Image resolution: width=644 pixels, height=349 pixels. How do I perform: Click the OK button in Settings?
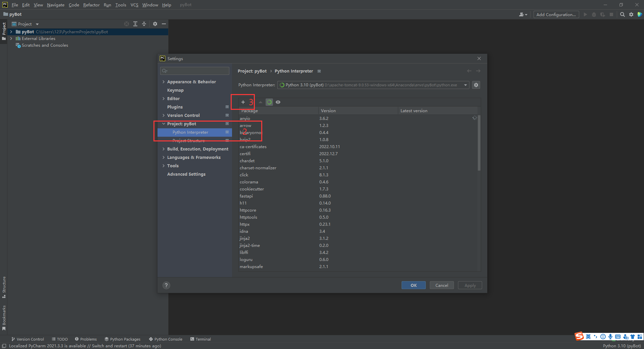(x=414, y=285)
